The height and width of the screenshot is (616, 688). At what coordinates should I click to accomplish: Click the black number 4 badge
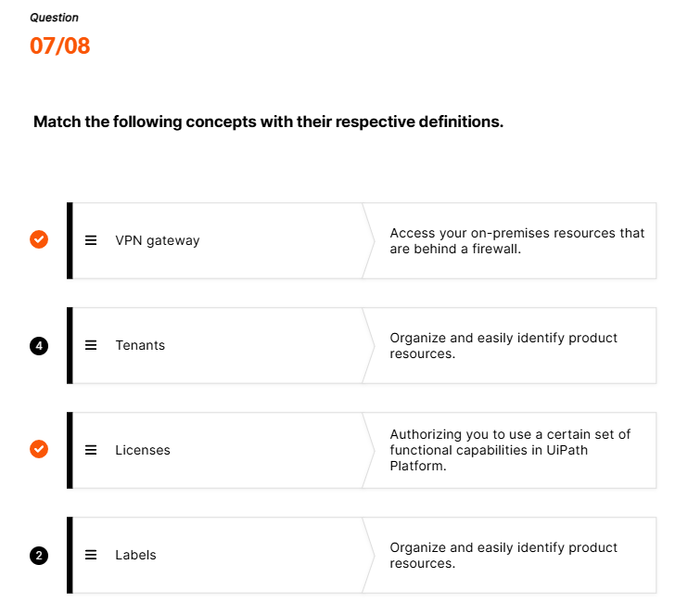coord(39,346)
